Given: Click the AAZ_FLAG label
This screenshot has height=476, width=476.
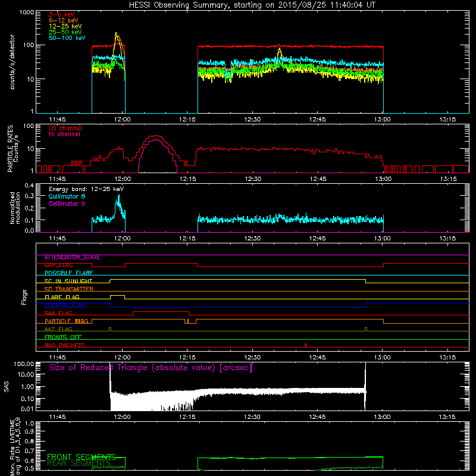Looking at the screenshot, I should [x=58, y=330].
